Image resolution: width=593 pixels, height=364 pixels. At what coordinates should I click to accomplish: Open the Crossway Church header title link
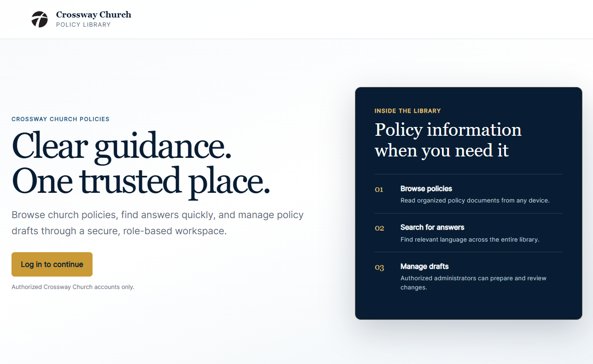[93, 15]
